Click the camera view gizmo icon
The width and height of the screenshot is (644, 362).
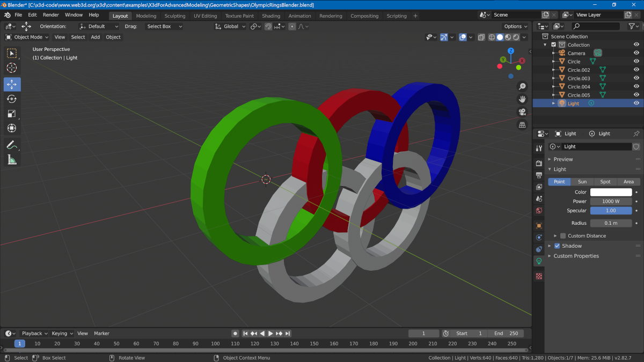[x=522, y=112]
